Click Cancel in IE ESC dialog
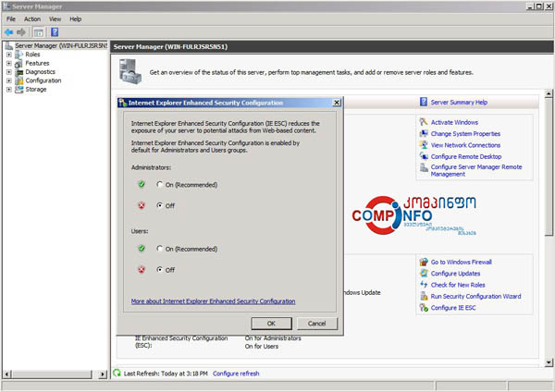 click(x=316, y=324)
